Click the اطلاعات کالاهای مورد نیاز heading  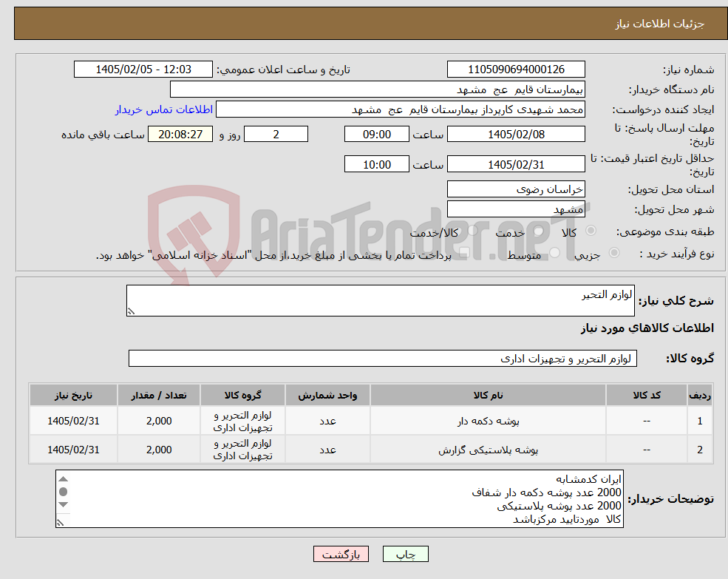647,328
